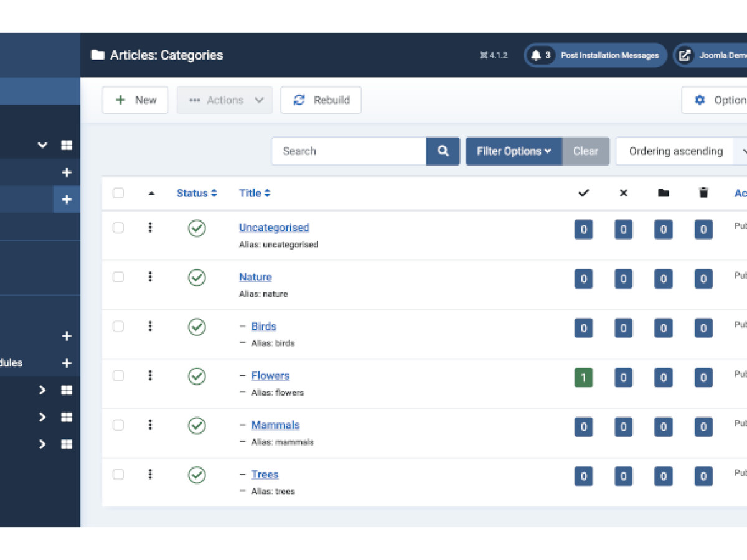The image size is (747, 560).
Task: Click the search magnifier button
Action: point(443,151)
